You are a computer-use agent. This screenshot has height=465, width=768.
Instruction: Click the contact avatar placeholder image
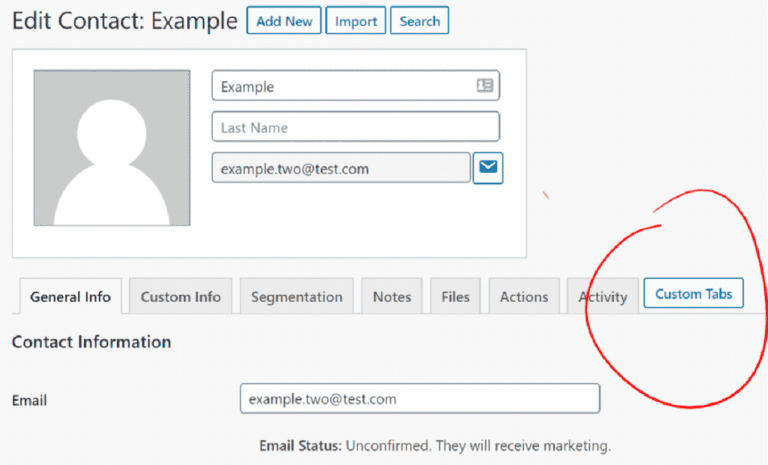[x=112, y=148]
